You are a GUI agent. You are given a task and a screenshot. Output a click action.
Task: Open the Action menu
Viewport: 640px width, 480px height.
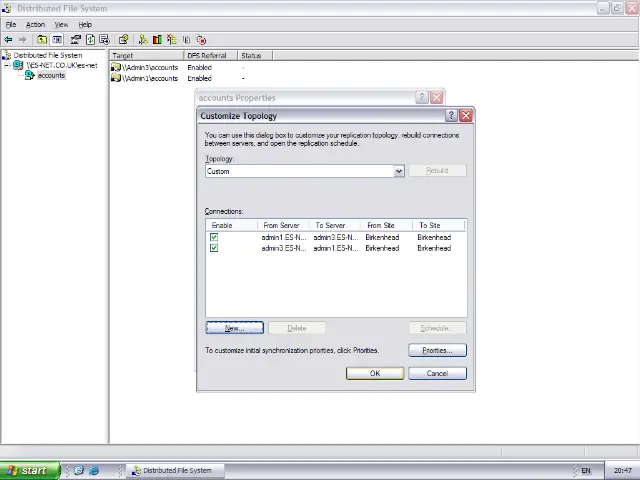(35, 24)
